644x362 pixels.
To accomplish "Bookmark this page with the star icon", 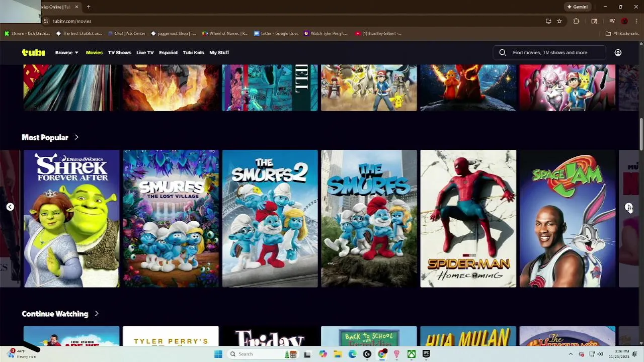I will point(559,21).
